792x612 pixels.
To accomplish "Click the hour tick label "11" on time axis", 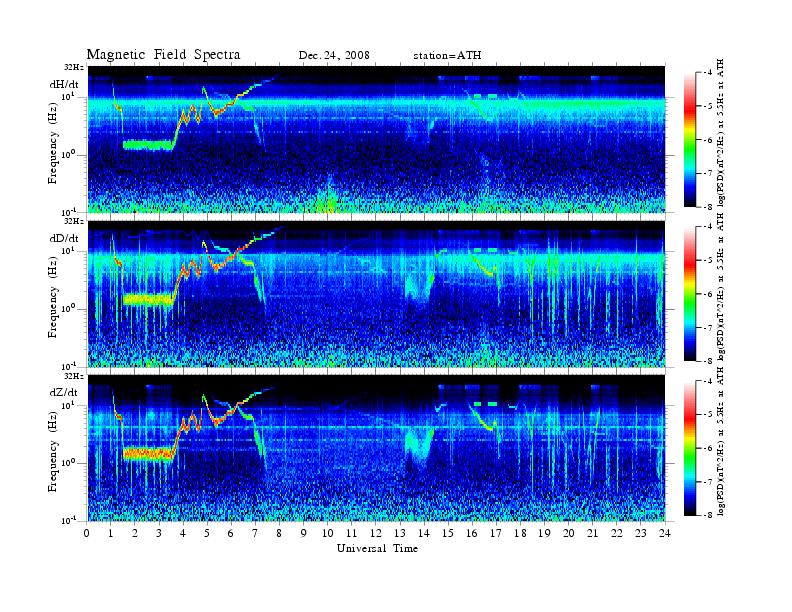I will pyautogui.click(x=352, y=533).
